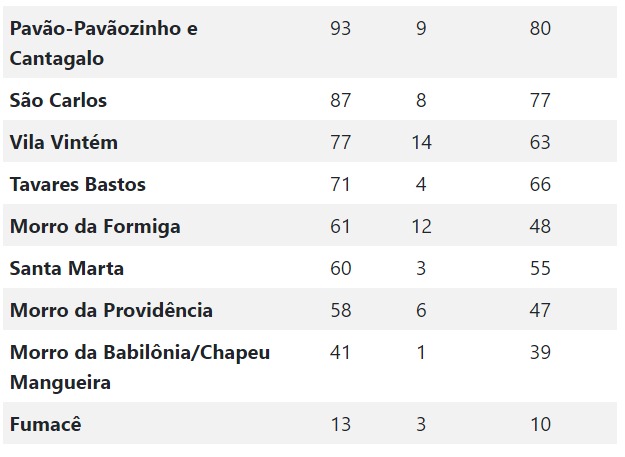This screenshot has width=625, height=457.
Task: Click value 10 in Fumacê row
Action: tap(540, 424)
